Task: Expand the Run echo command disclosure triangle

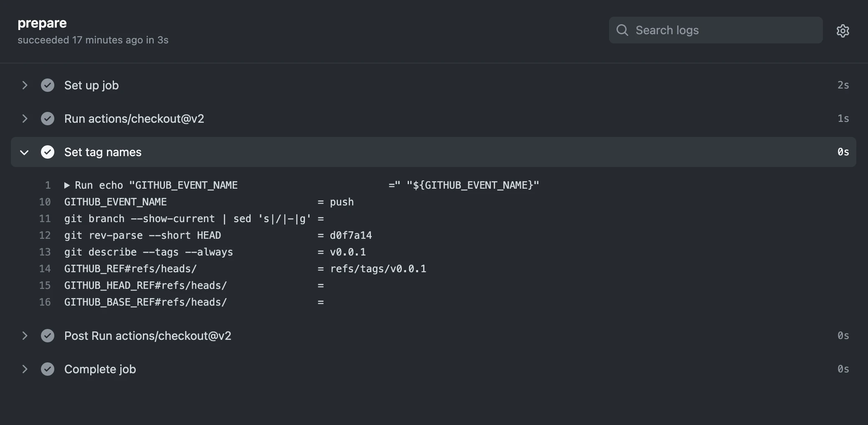Action: [67, 185]
